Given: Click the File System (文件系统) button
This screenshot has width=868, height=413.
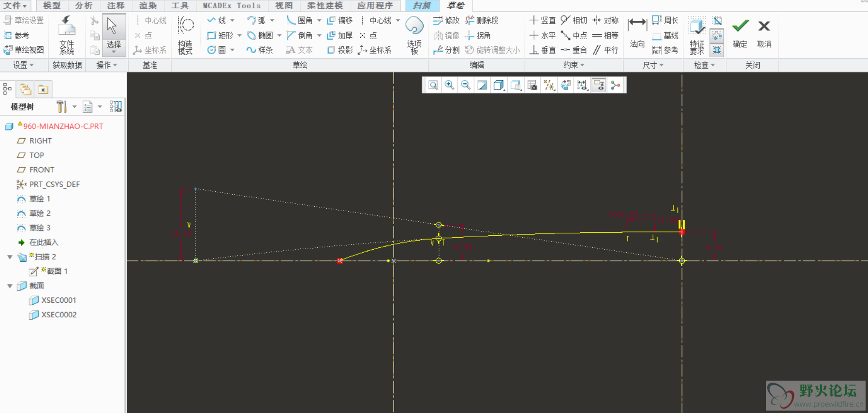Looking at the screenshot, I should click(x=67, y=35).
